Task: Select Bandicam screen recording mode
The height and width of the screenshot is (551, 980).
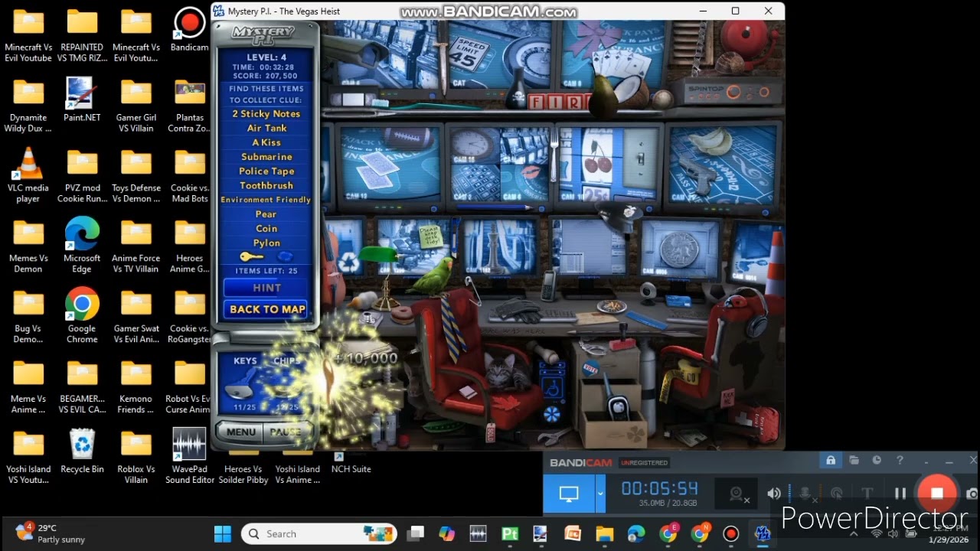Action: (x=569, y=494)
